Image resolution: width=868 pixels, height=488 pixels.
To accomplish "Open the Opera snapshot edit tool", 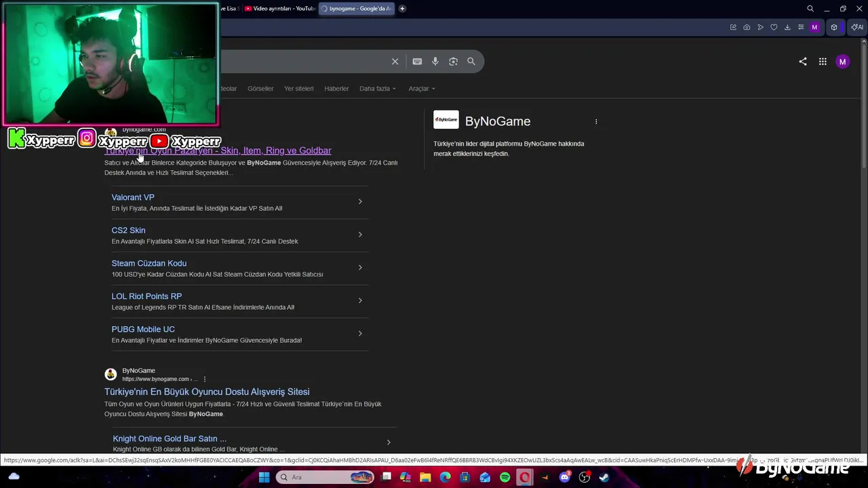I will click(733, 27).
